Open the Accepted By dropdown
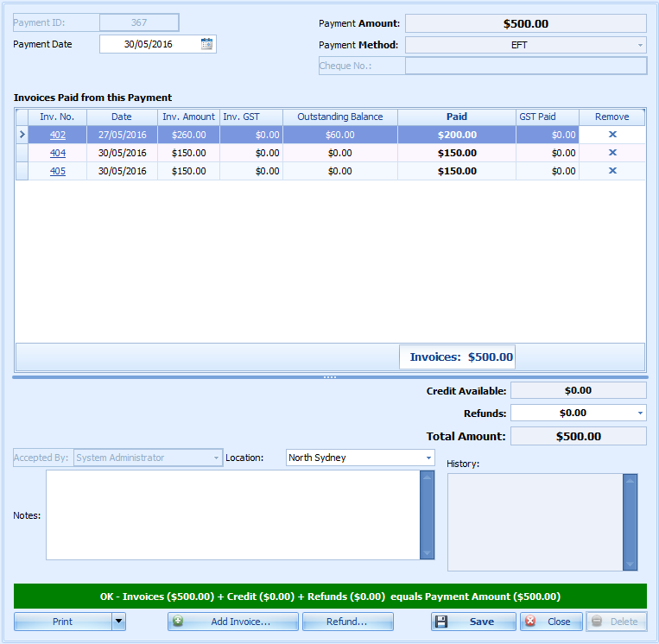Screen dimensions: 659x644 click(216, 458)
